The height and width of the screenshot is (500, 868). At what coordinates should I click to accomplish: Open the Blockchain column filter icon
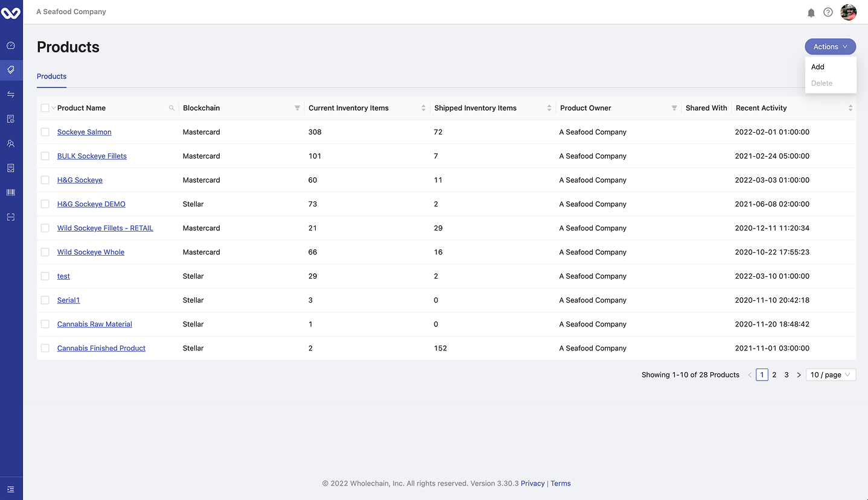click(297, 108)
